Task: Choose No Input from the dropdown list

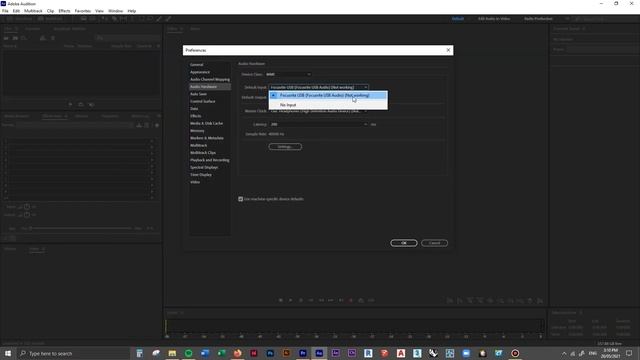Action: pyautogui.click(x=328, y=105)
